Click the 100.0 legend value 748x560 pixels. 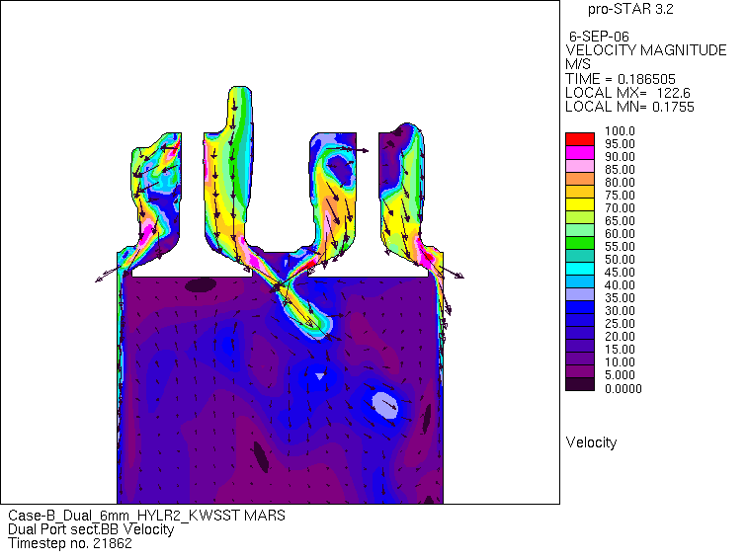[x=620, y=131]
